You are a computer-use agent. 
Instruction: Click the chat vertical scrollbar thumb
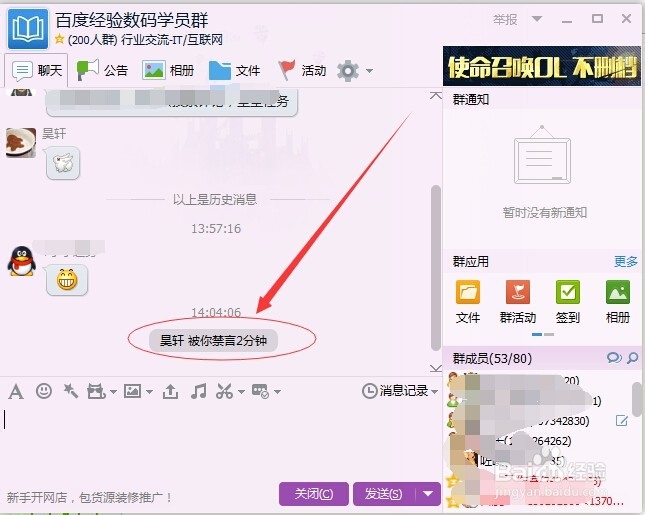[x=436, y=268]
